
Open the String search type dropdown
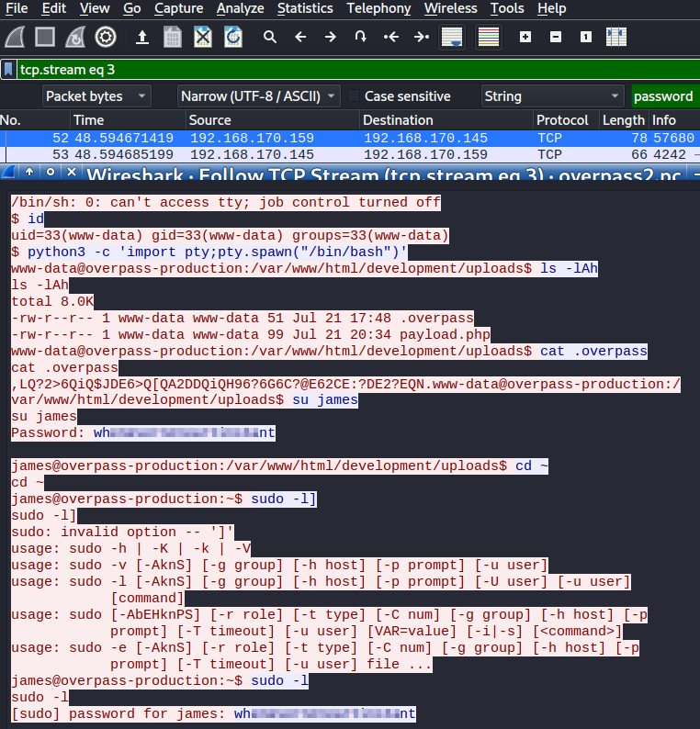(x=552, y=96)
